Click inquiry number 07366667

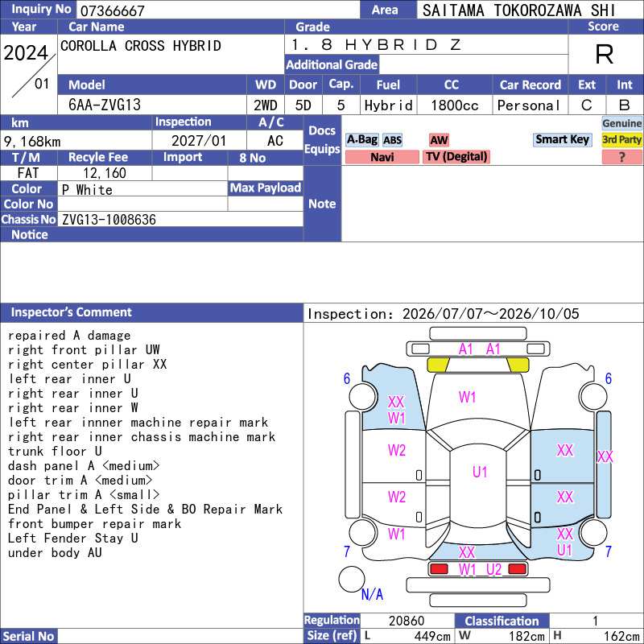pyautogui.click(x=113, y=10)
